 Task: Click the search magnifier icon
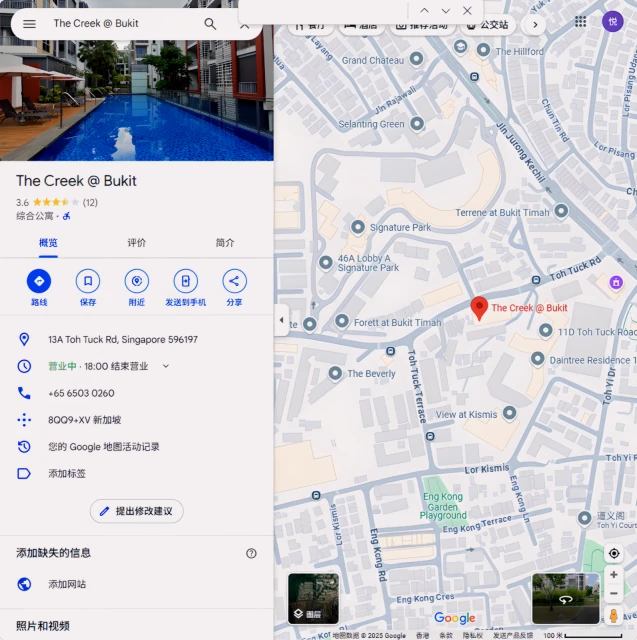[210, 24]
